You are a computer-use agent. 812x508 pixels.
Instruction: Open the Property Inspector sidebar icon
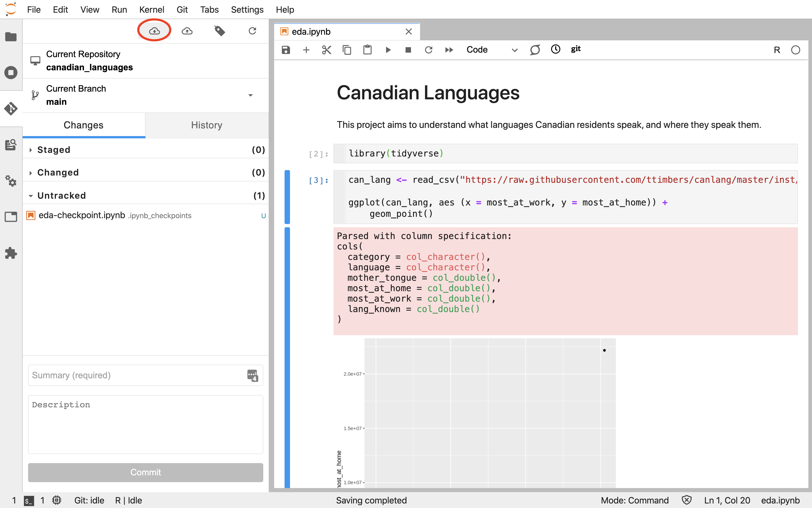click(x=11, y=145)
